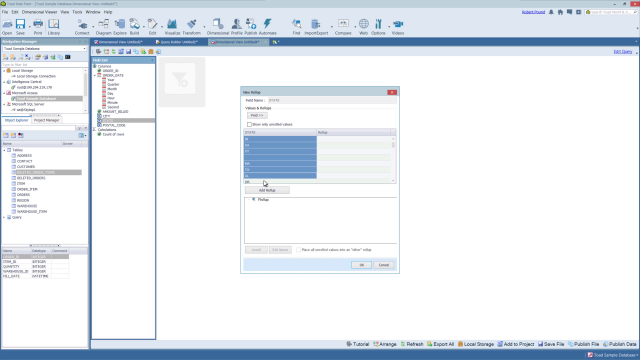Screen dimensions: 640x360
Task: Open the Import/Export tool
Action: (316, 27)
